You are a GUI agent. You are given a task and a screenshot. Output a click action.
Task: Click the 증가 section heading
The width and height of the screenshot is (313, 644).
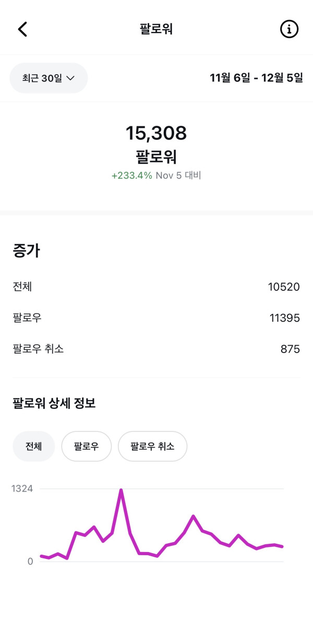pyautogui.click(x=27, y=251)
